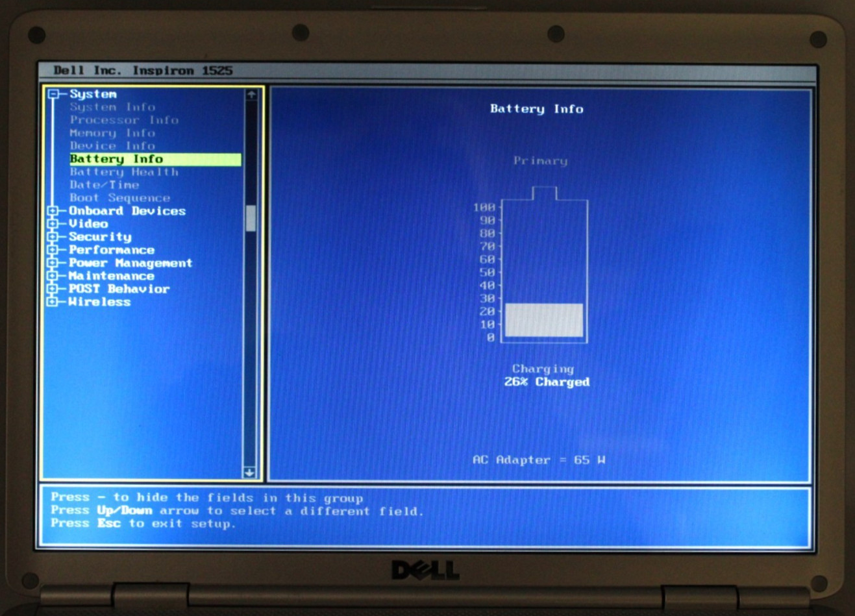Click the 'hide the fields' hint line

tap(206, 498)
